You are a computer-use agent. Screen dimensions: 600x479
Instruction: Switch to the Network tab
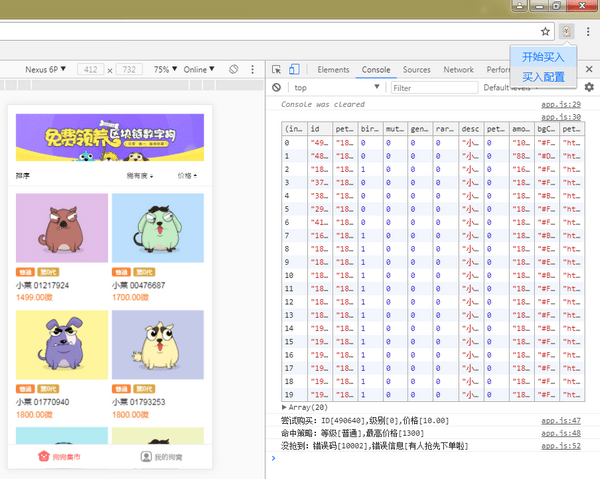pos(458,70)
